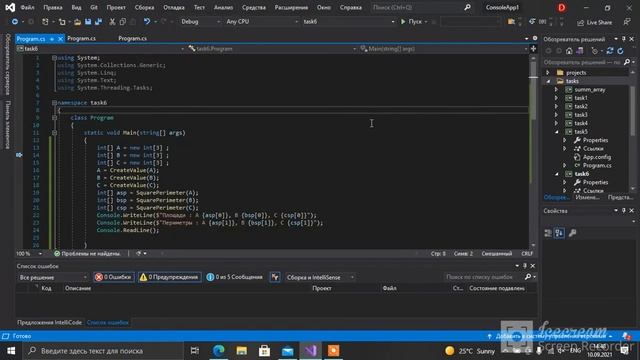Open the Debug configuration dropdown
640x360 pixels.
[200, 22]
